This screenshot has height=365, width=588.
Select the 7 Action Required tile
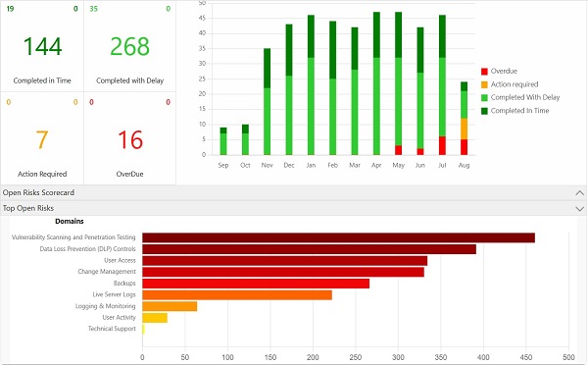tap(42, 139)
